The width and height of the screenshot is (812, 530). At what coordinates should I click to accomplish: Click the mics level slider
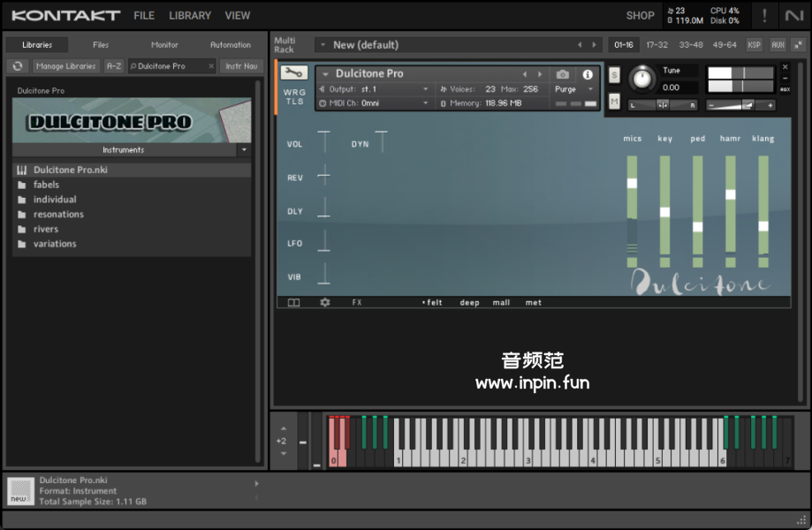[632, 184]
